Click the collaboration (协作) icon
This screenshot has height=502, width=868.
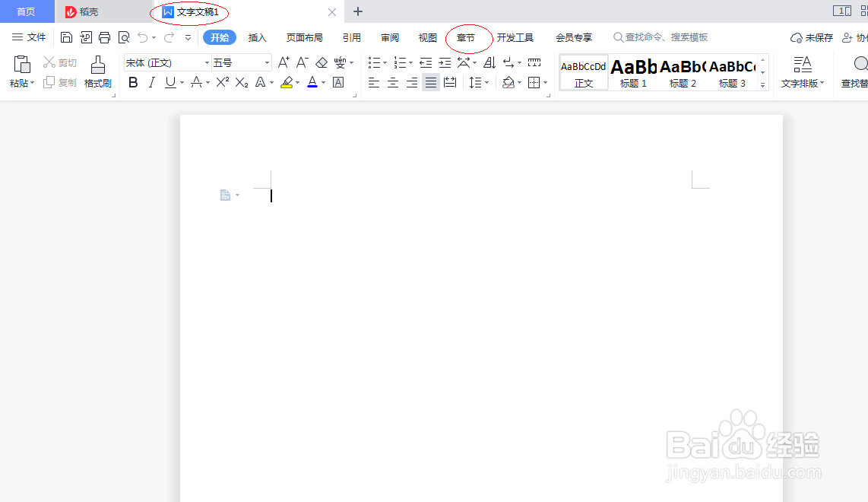pos(855,38)
